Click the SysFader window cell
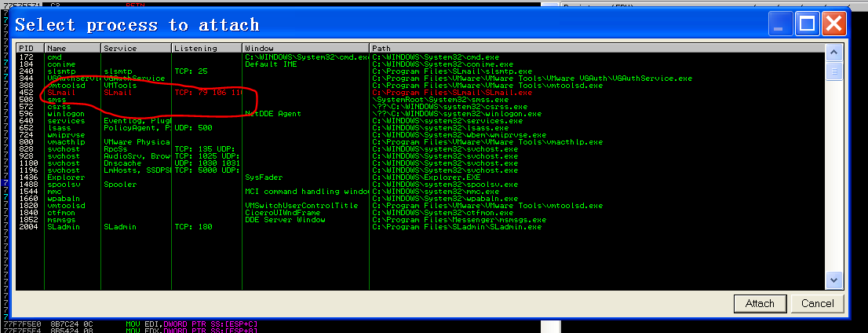Viewport: 868px width, 333px height. pyautogui.click(x=264, y=177)
